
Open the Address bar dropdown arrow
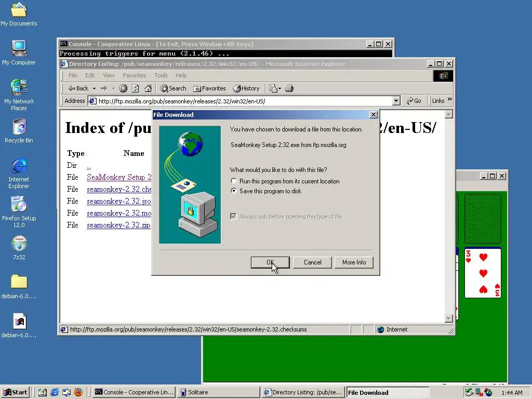(x=396, y=101)
